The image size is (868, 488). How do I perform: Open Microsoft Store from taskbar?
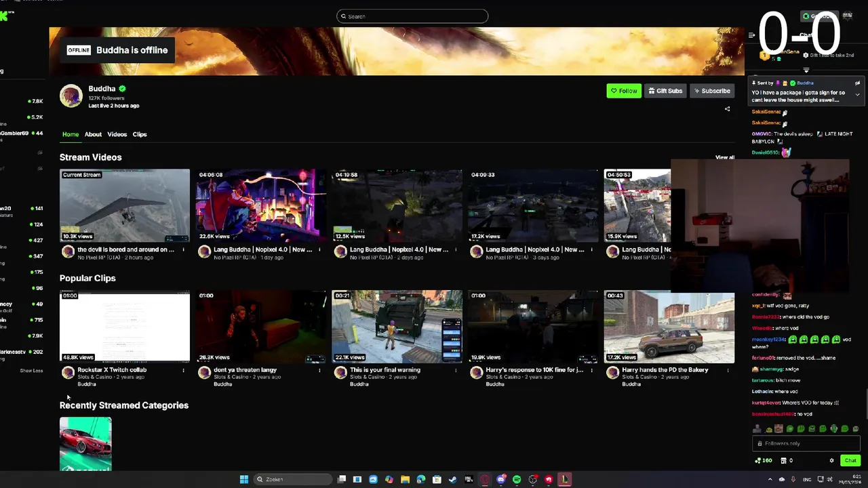click(x=437, y=479)
